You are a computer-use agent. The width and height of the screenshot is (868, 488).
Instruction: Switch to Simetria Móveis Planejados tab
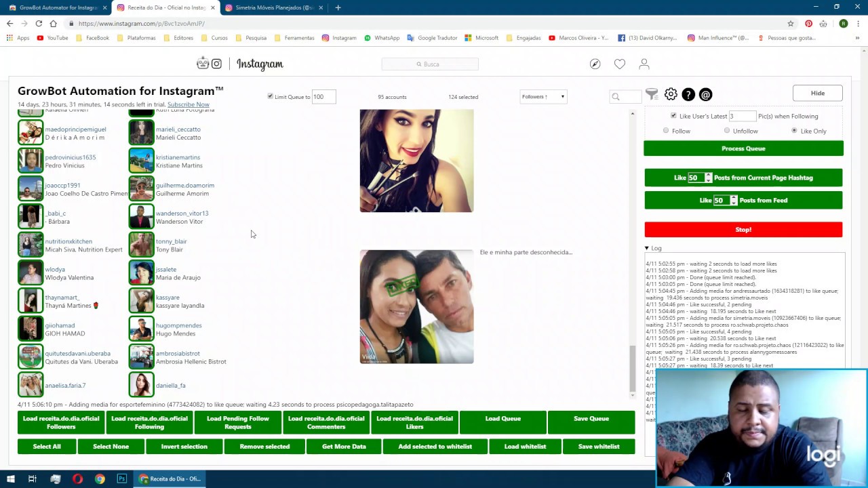pyautogui.click(x=275, y=7)
